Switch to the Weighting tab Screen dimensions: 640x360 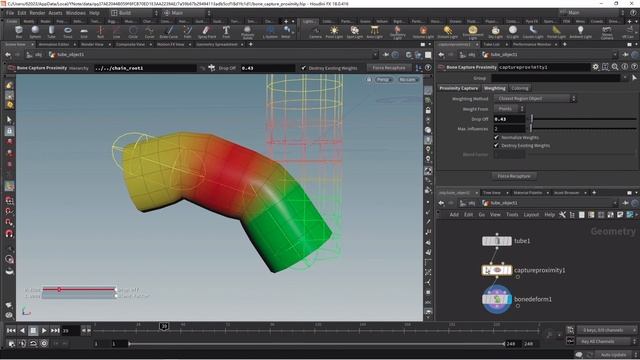click(495, 88)
